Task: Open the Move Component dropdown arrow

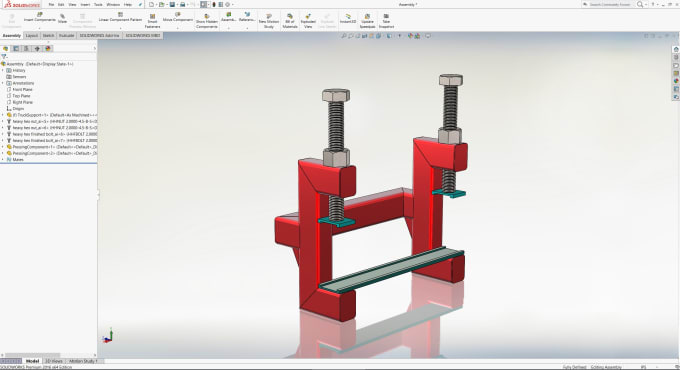Action: tap(177, 28)
